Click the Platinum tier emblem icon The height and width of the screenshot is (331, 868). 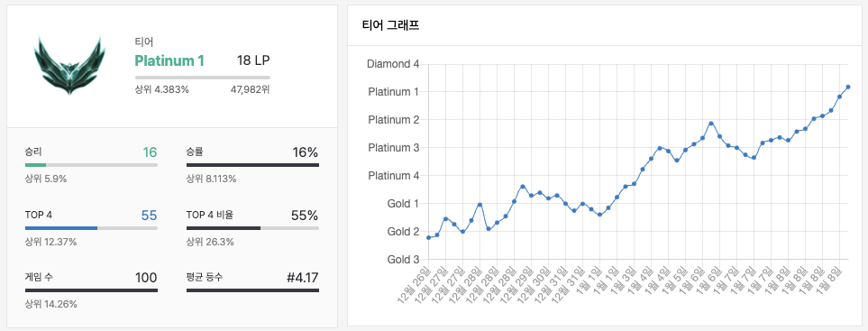pos(69,65)
